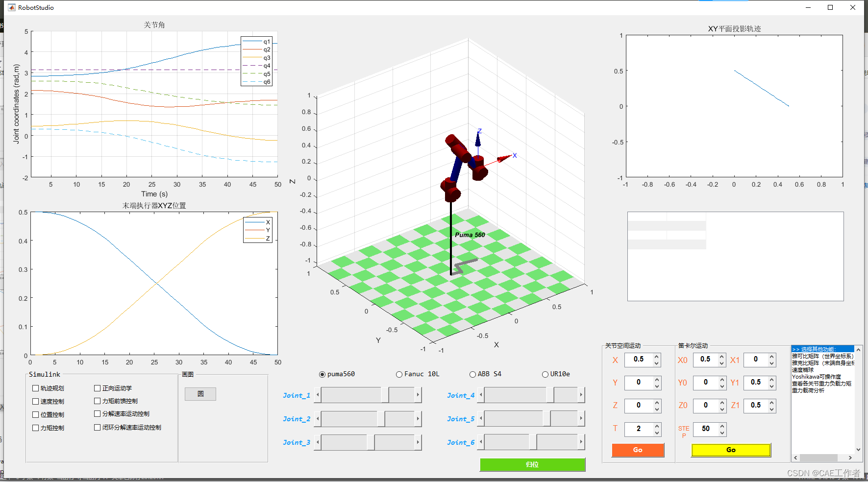Click the Joint_6 slider thumb

(533, 442)
